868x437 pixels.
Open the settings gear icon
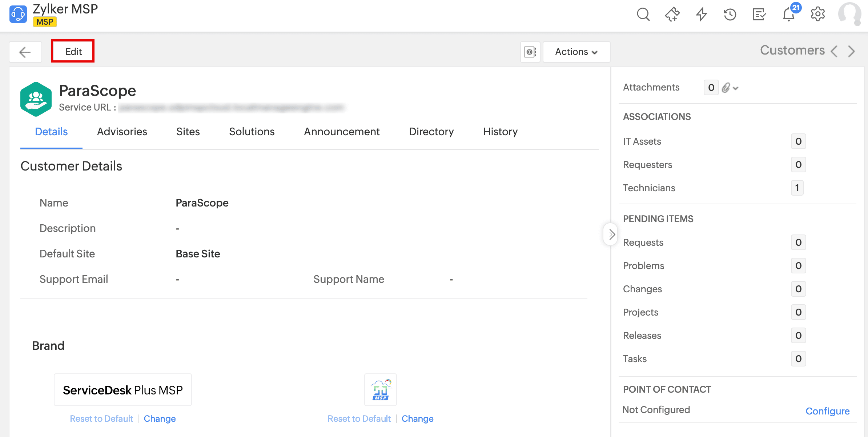click(x=817, y=15)
